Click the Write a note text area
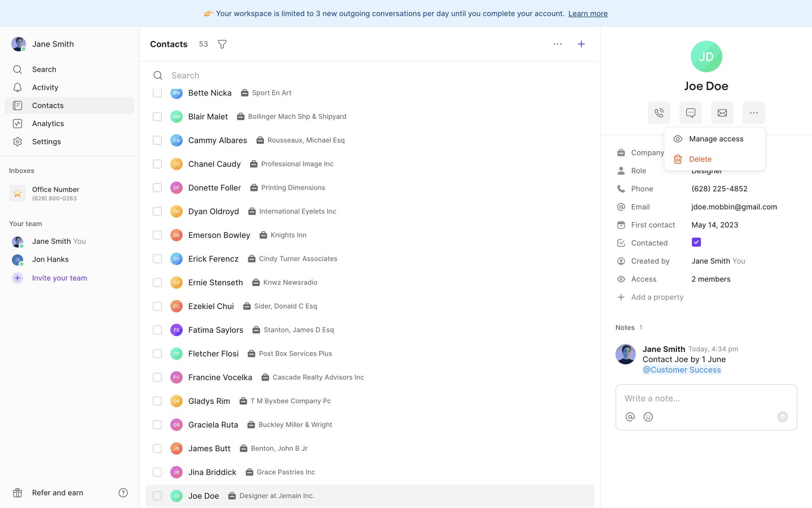This screenshot has height=508, width=812. (706, 398)
